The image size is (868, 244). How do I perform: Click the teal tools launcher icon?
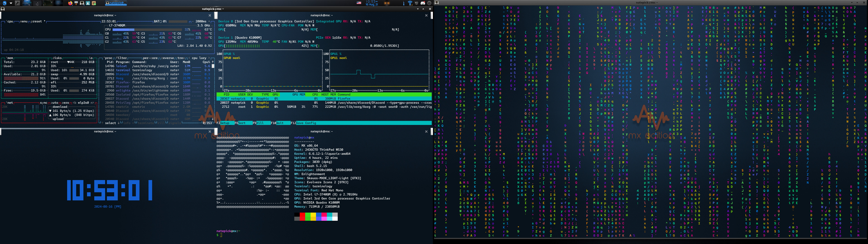tap(88, 3)
